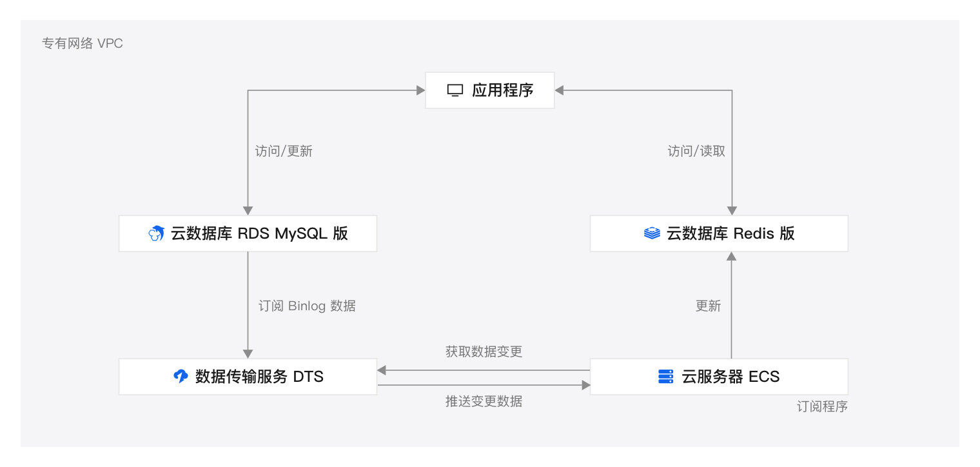Click the arrowhead pointing into Redis box bottom
This screenshot has height=467, width=980.
coord(731,256)
